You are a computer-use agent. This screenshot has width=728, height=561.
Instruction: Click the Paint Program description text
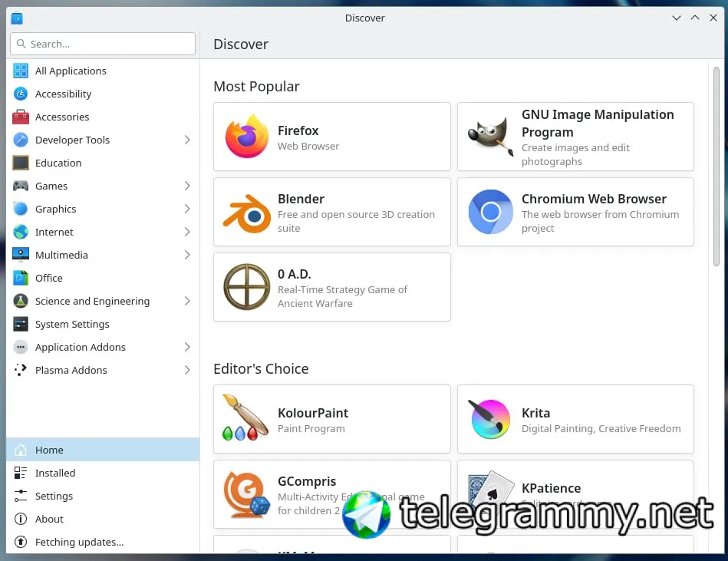coord(311,428)
